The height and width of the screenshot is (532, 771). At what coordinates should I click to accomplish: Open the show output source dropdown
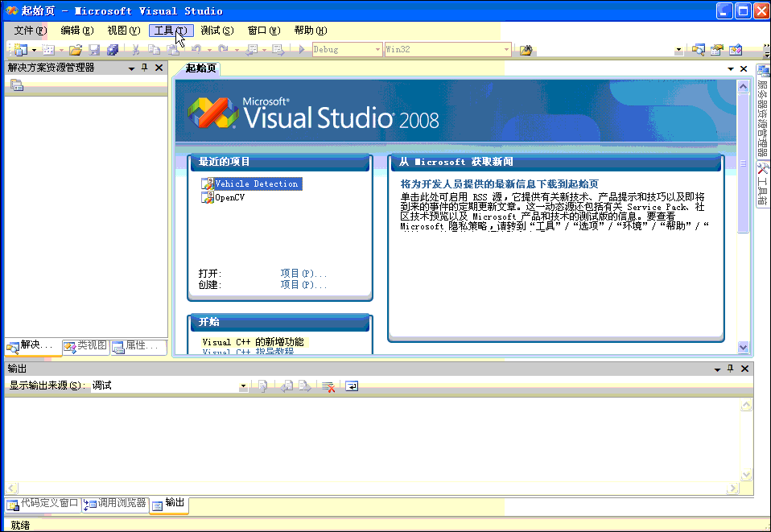click(243, 386)
